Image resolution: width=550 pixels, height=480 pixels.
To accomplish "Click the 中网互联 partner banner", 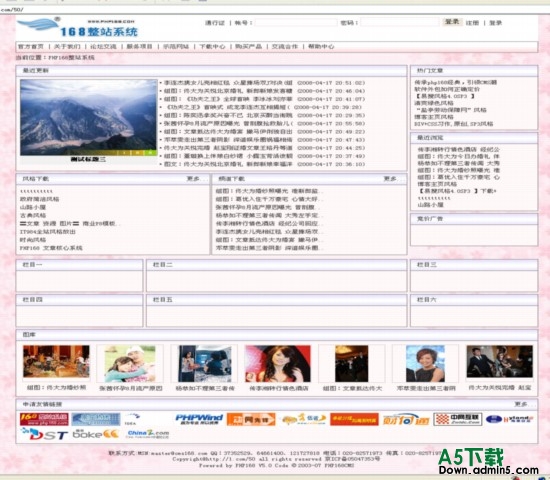I will click(x=458, y=419).
